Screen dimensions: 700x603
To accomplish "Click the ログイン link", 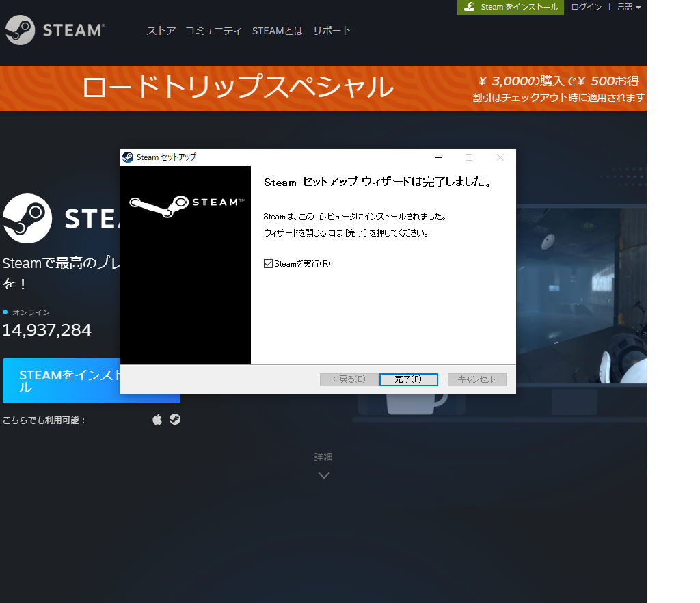I will click(586, 7).
